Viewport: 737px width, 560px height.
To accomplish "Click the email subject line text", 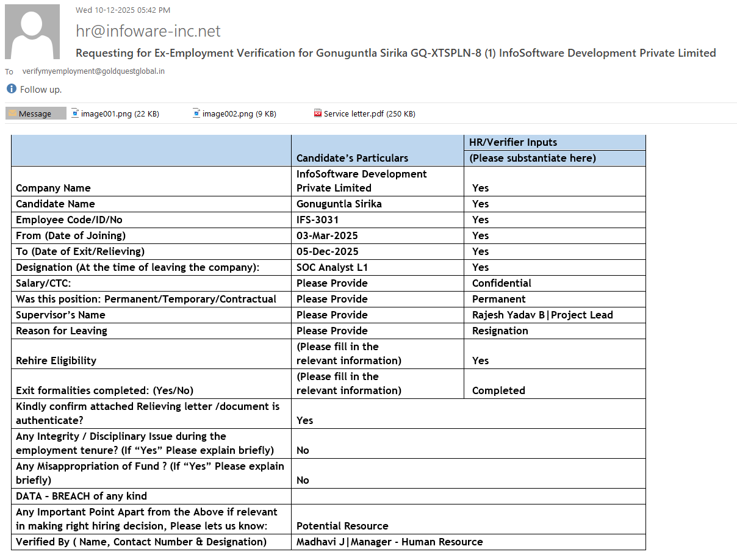I will (x=395, y=53).
